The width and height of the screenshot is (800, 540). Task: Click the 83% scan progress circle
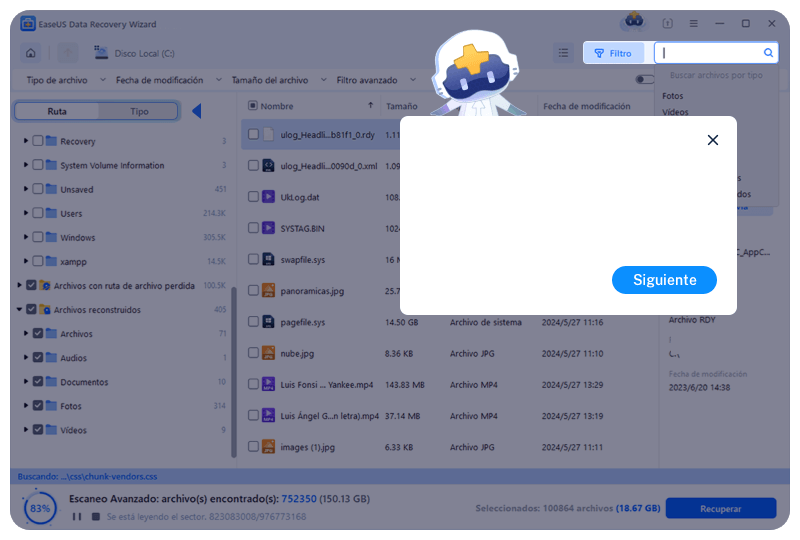[x=40, y=508]
